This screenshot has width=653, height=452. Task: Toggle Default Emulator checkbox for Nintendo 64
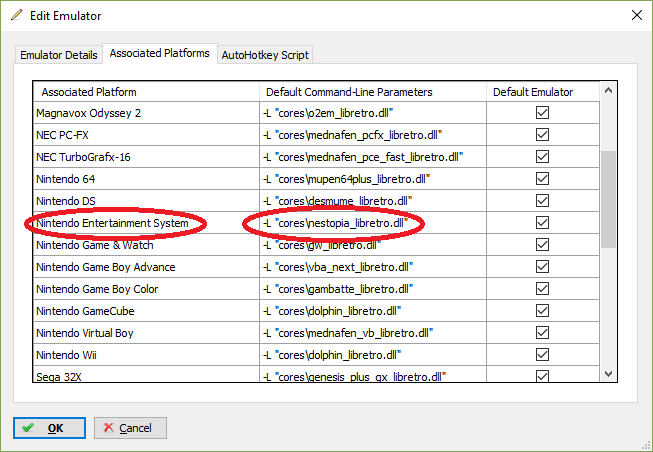tap(542, 179)
